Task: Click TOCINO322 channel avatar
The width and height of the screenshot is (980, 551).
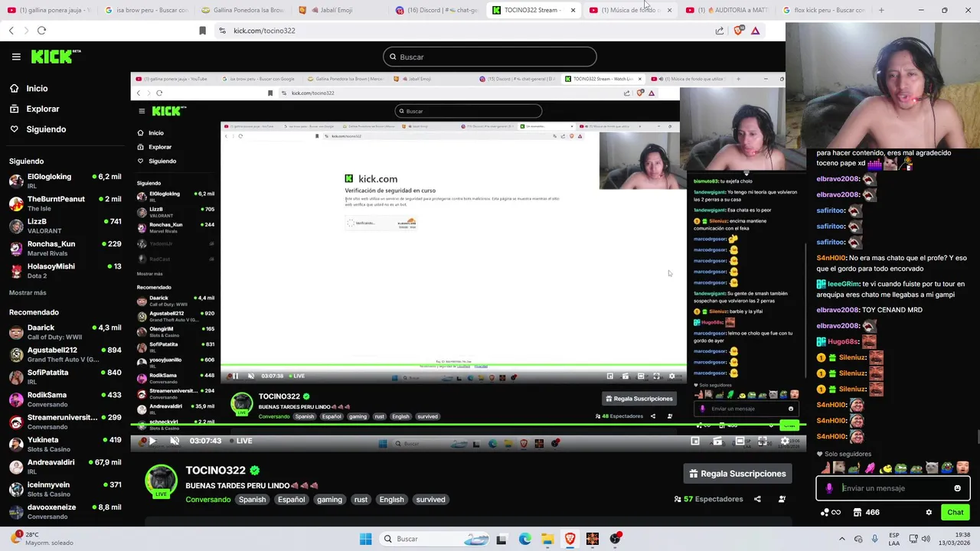Action: click(161, 481)
